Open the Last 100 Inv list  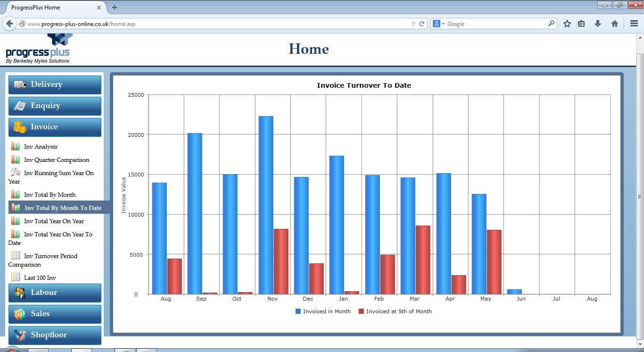click(x=40, y=278)
